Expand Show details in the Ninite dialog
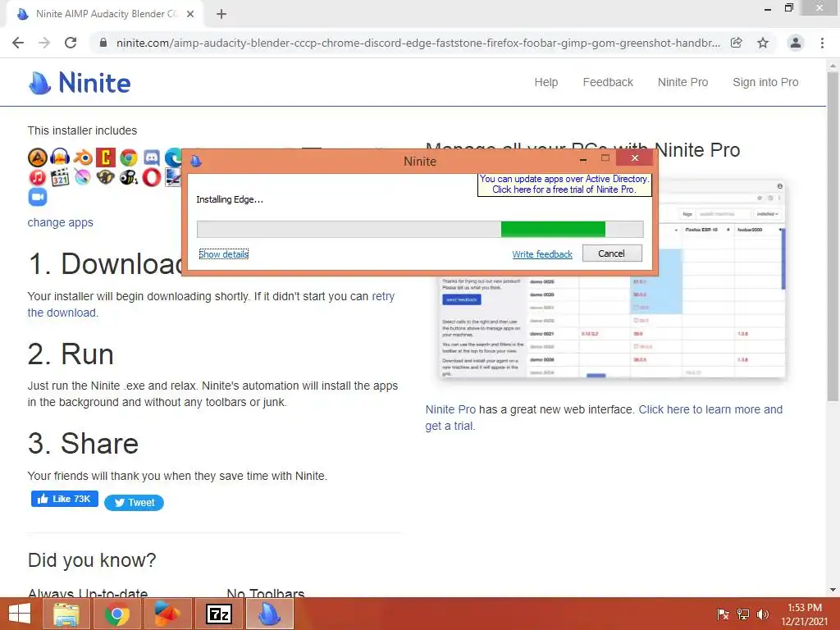 point(223,254)
